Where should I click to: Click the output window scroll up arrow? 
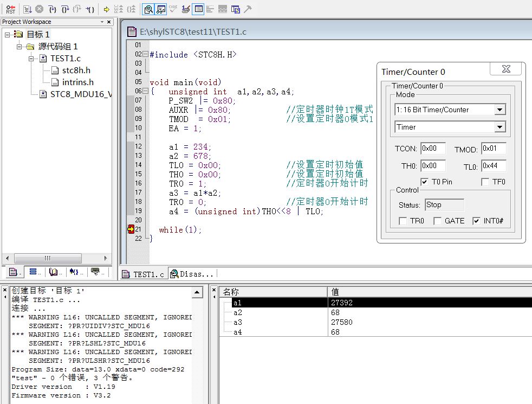(197, 292)
